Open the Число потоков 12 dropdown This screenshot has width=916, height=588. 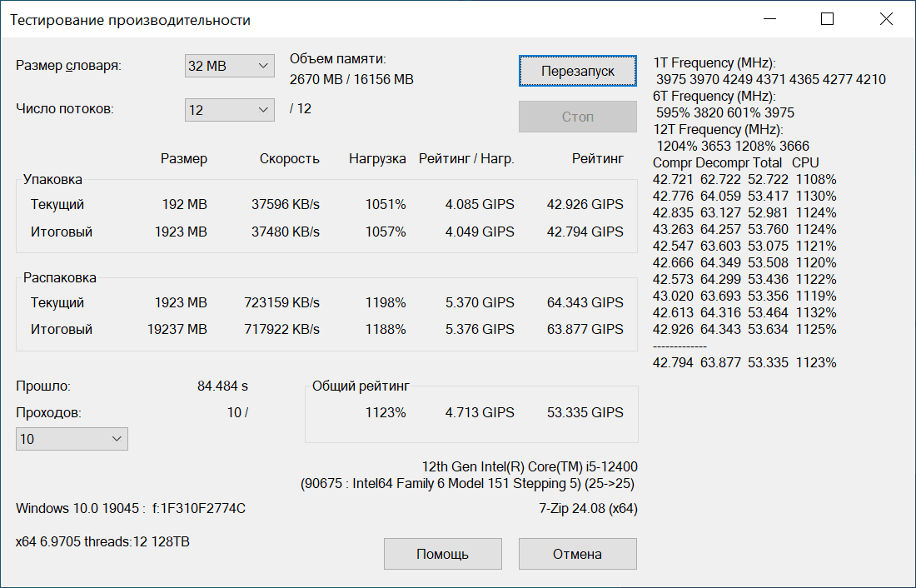coord(230,110)
